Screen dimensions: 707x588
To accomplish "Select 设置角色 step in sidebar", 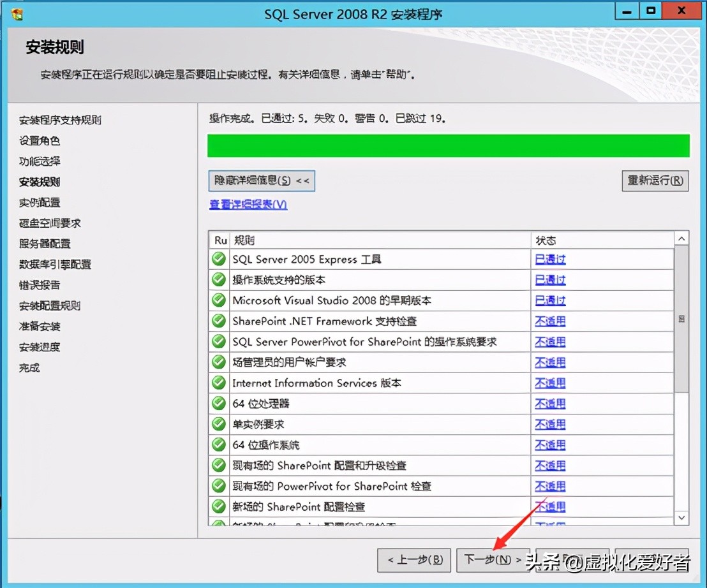I will 39,140.
